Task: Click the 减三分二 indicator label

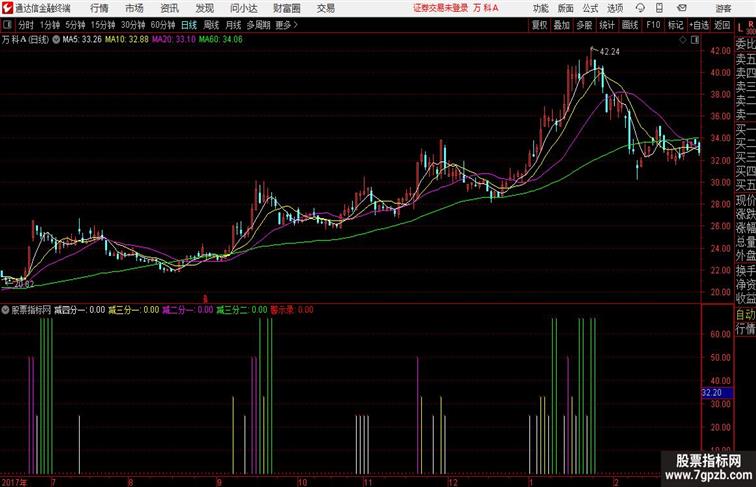Action: [x=232, y=310]
